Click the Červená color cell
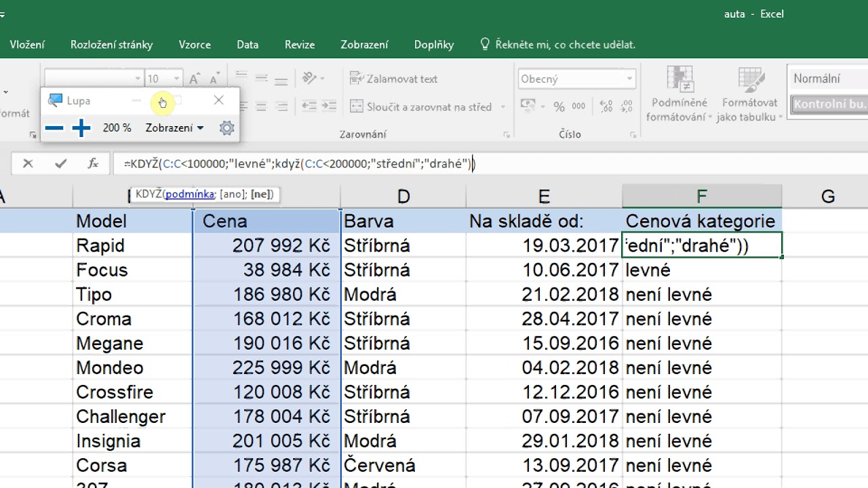The image size is (868, 488). tap(403, 465)
